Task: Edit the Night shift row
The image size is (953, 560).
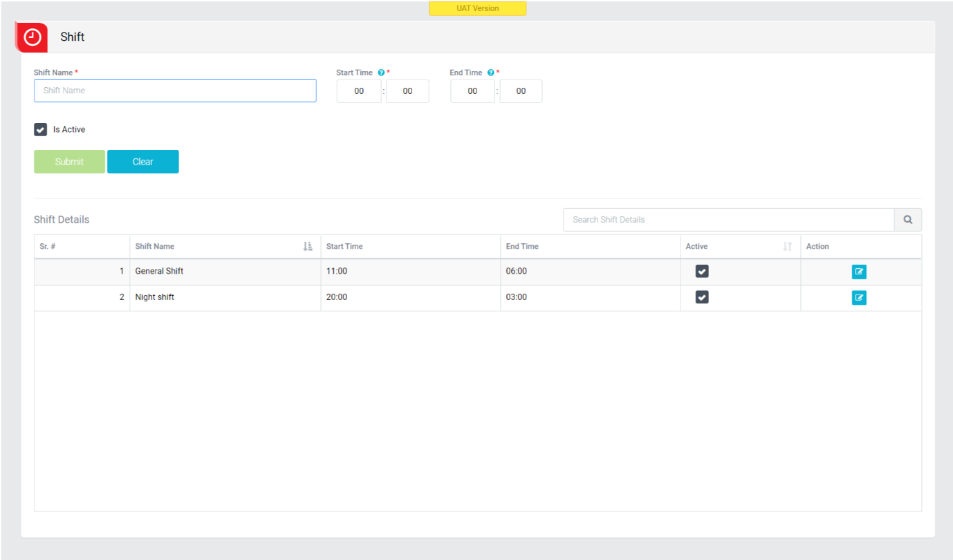Action: click(859, 298)
